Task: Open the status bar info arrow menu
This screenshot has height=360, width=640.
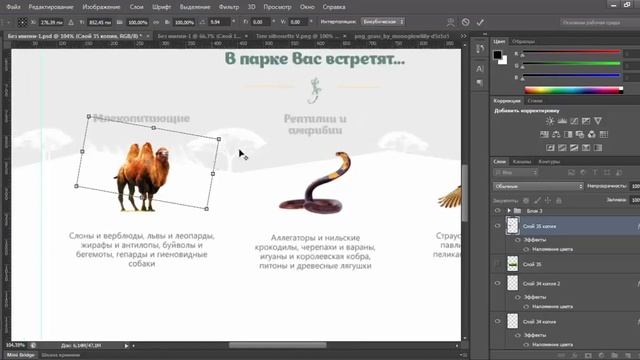Action: pyautogui.click(x=127, y=346)
